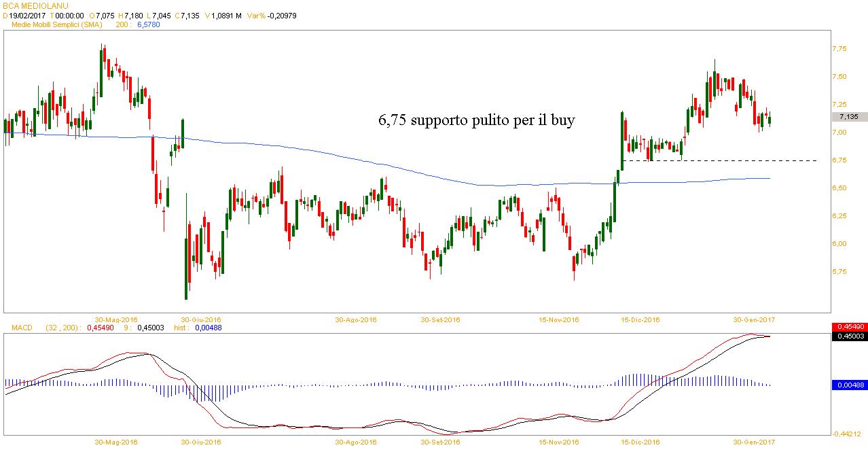The height and width of the screenshot is (454, 868).
Task: Select the Medie Mobili Semplici (SMA) label
Action: pos(56,24)
